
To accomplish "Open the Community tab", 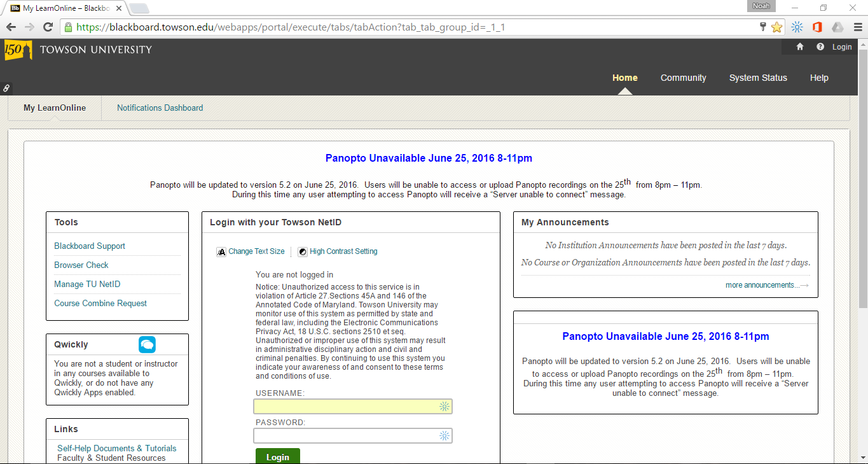I will point(683,78).
